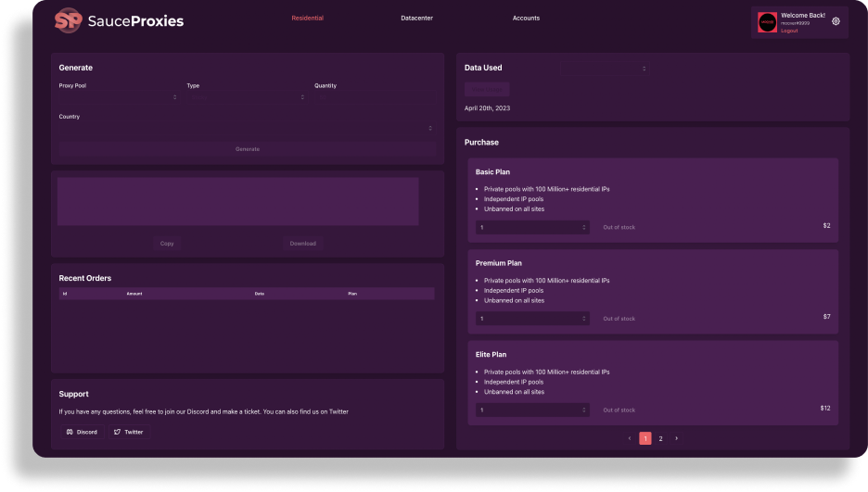This screenshot has width=868, height=492.
Task: Join the Discord support server
Action: (x=82, y=432)
